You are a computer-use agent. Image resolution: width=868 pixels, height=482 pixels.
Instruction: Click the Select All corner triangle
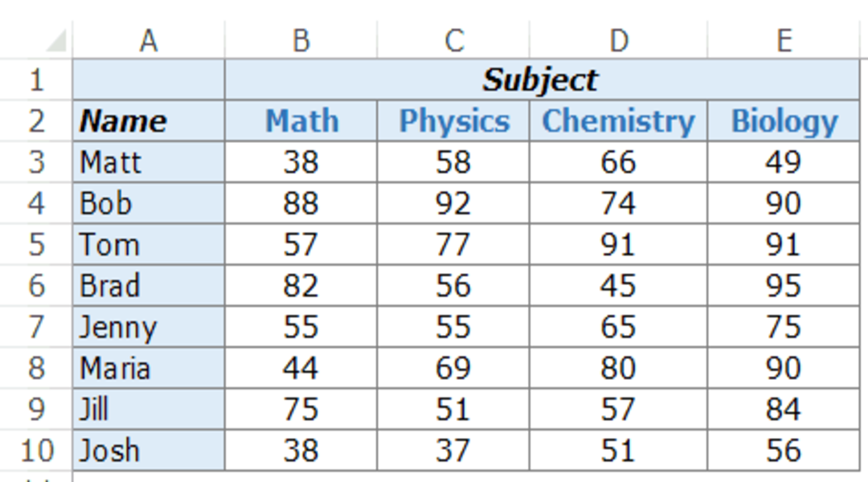[56, 41]
